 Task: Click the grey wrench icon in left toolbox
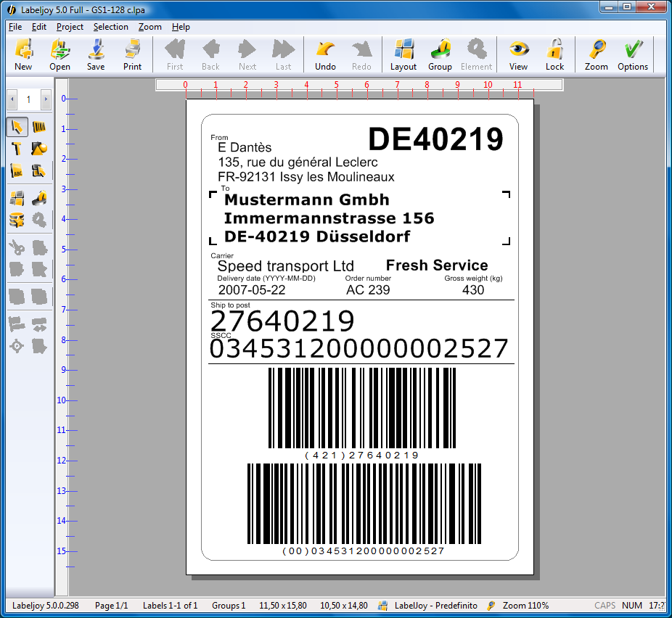(x=39, y=220)
